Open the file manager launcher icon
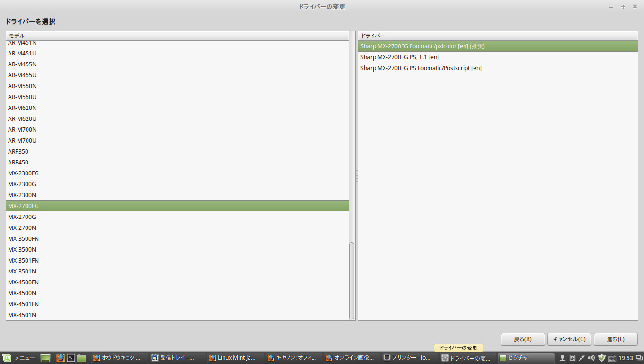 point(81,358)
